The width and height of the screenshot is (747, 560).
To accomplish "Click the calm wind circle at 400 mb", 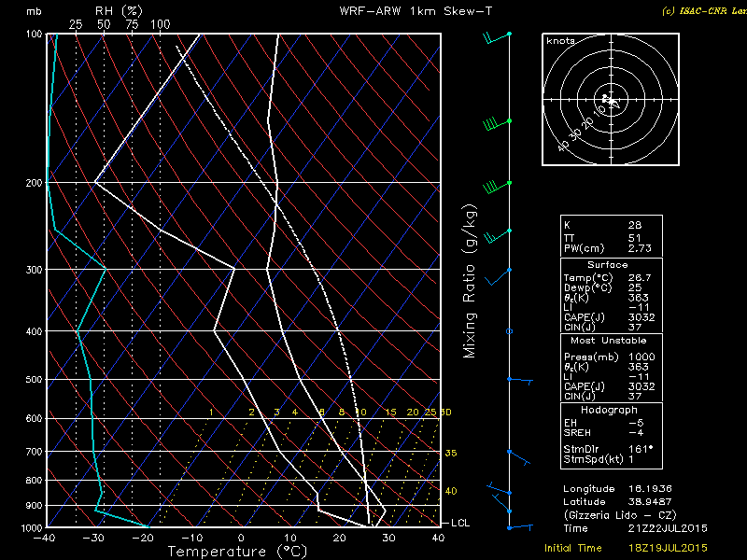I will tap(509, 331).
